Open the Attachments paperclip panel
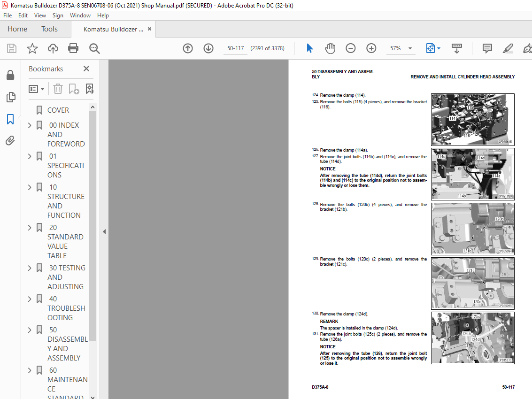The height and width of the screenshot is (399, 532). [x=10, y=140]
